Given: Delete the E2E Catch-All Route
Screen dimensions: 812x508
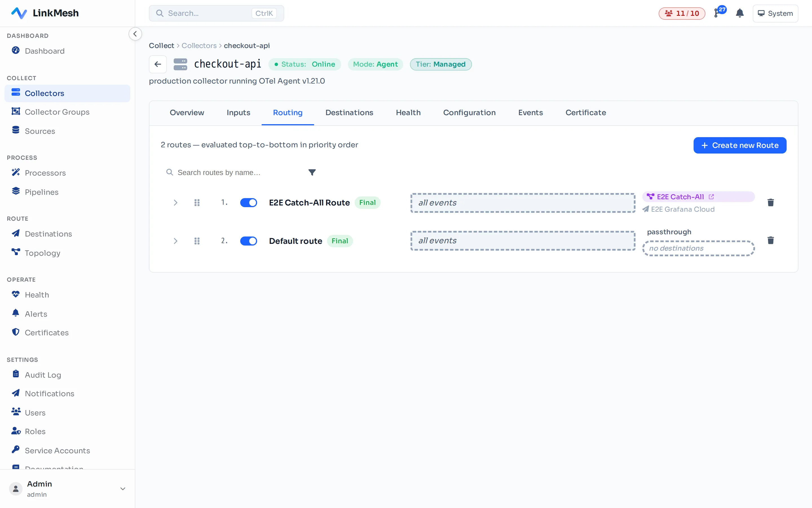Looking at the screenshot, I should point(770,203).
